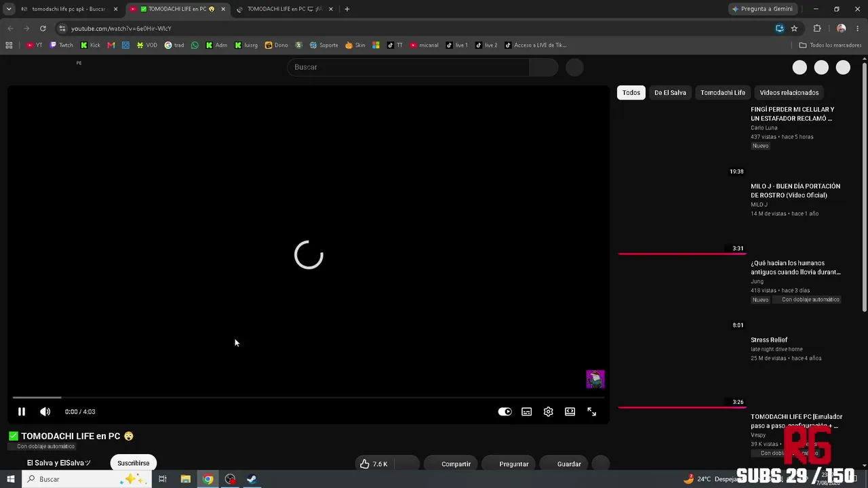The image size is (868, 488).
Task: Click the YouTube search field
Action: pos(408,67)
